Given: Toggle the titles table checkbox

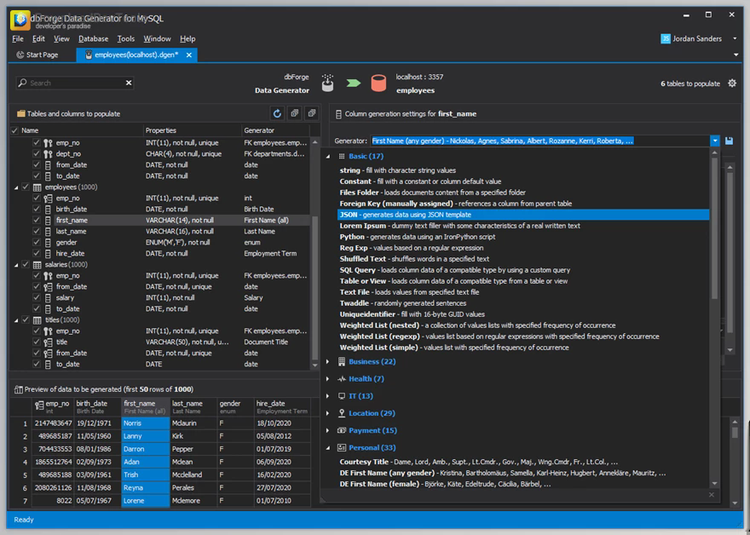Looking at the screenshot, I should click(26, 320).
